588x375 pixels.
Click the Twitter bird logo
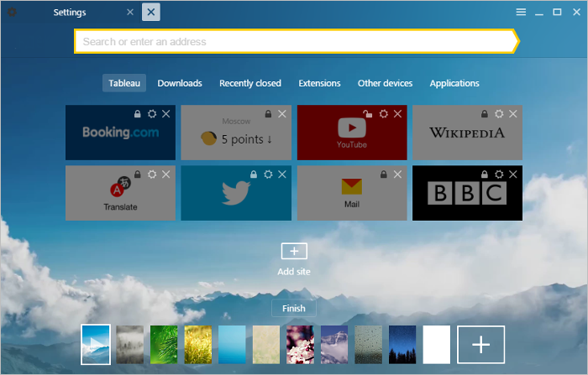[x=236, y=193]
